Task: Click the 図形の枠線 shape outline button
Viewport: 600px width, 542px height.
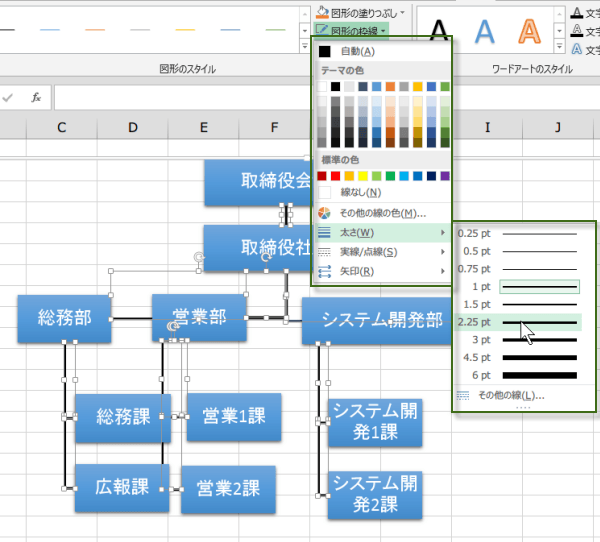Action: pyautogui.click(x=351, y=30)
